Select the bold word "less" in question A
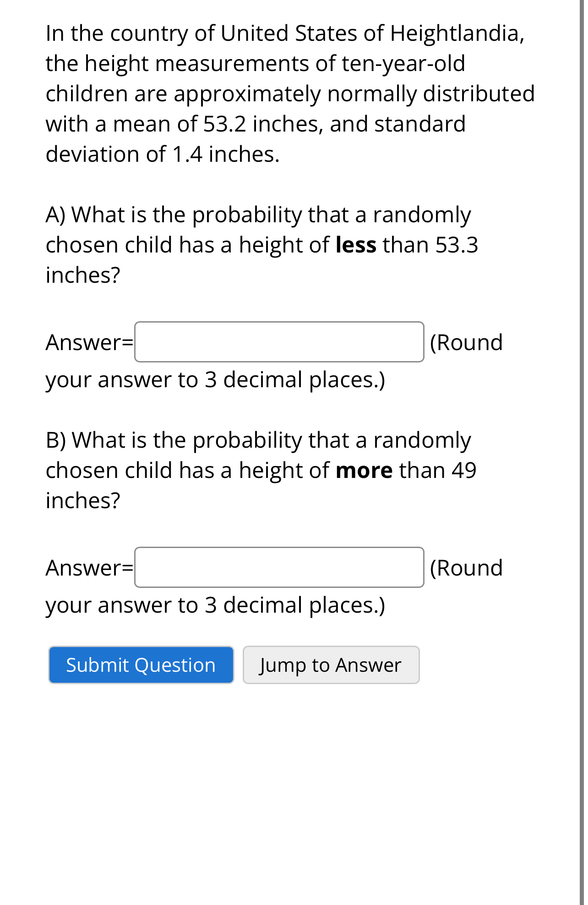The height and width of the screenshot is (905, 588). point(356,245)
